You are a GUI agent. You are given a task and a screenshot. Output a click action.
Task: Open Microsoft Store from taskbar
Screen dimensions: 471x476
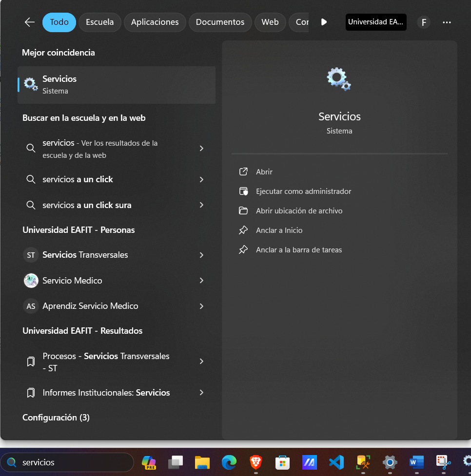tap(282, 462)
